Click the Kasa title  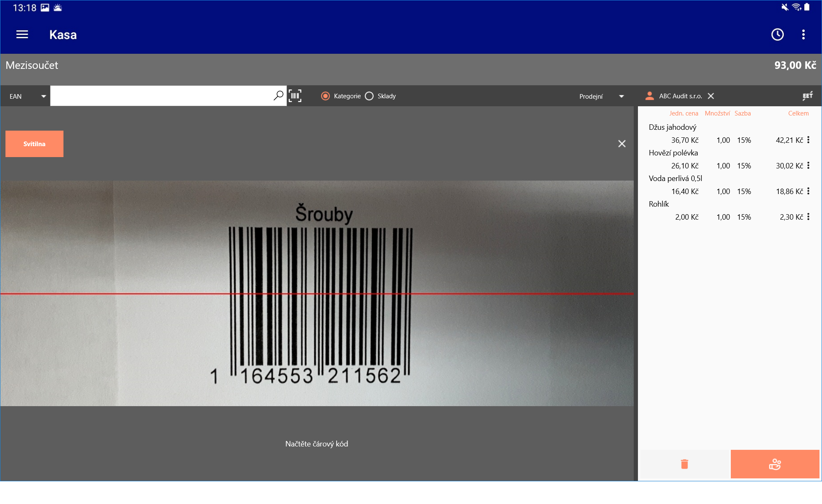[63, 35]
